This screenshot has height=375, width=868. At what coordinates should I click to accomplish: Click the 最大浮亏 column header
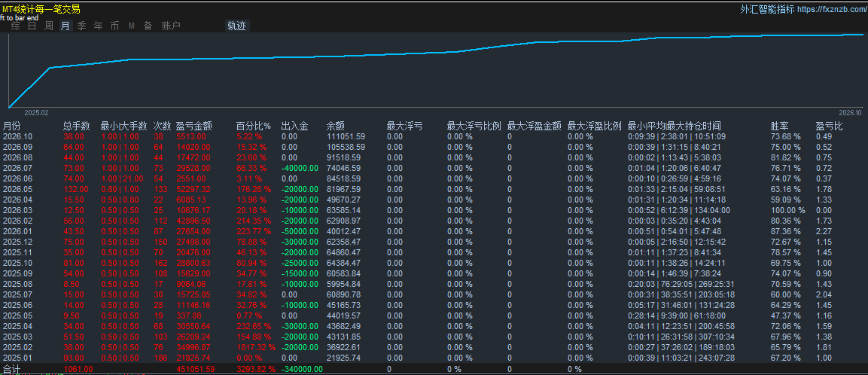point(405,127)
